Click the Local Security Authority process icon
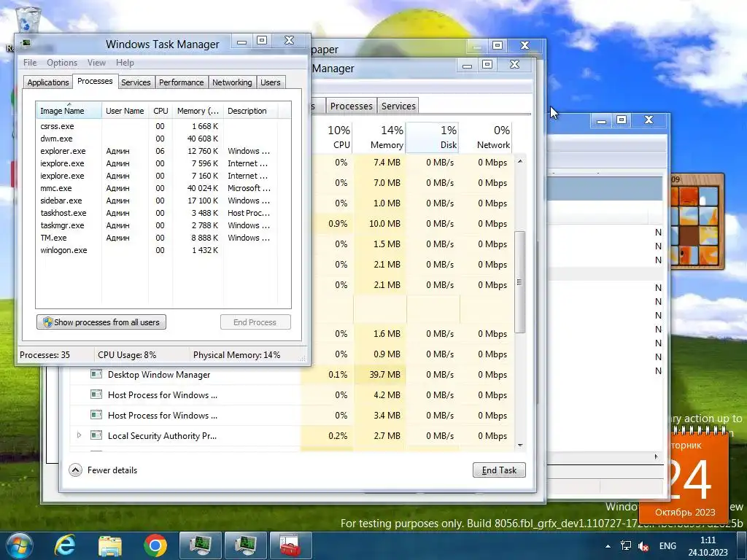This screenshot has height=560, width=747. [x=96, y=435]
